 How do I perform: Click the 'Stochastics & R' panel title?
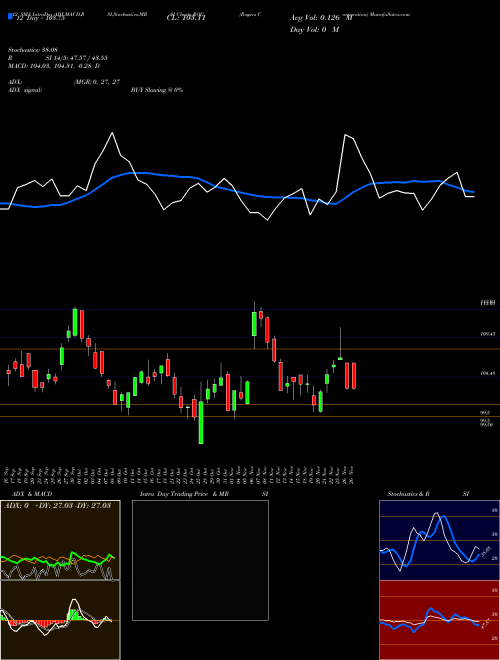tap(408, 494)
